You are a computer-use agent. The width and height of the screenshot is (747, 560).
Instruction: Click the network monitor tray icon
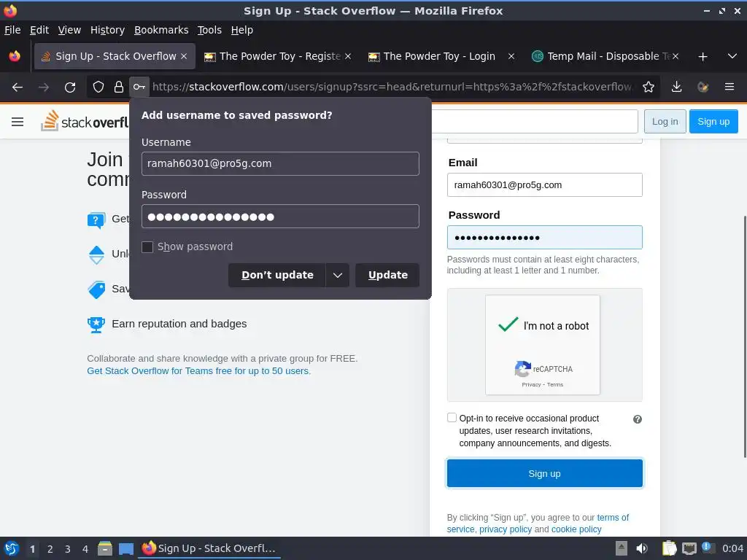(x=689, y=549)
